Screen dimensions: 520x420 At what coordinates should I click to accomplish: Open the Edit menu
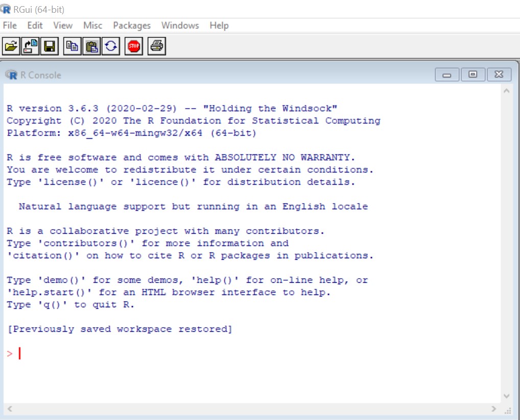pyautogui.click(x=35, y=26)
